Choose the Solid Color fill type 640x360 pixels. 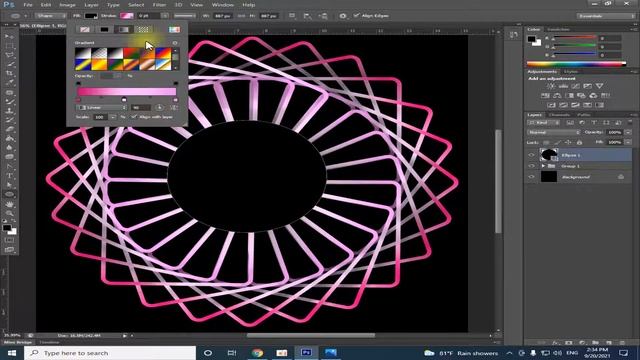click(x=104, y=29)
